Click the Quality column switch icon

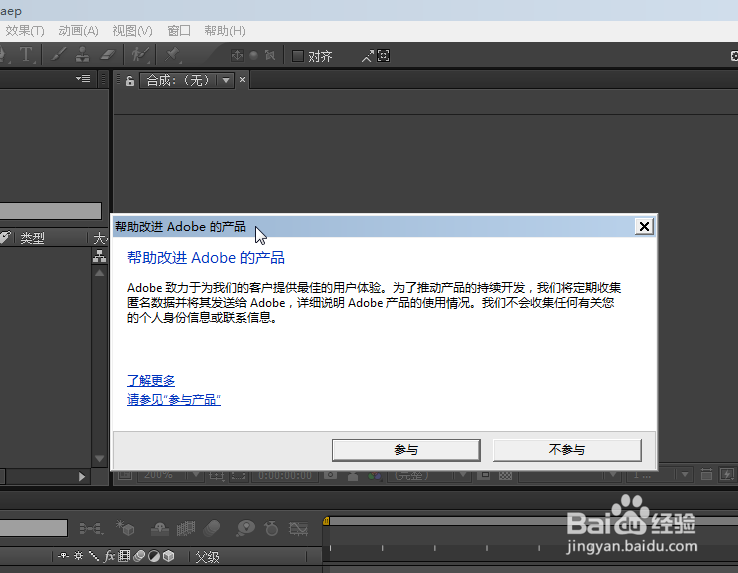pos(94,556)
